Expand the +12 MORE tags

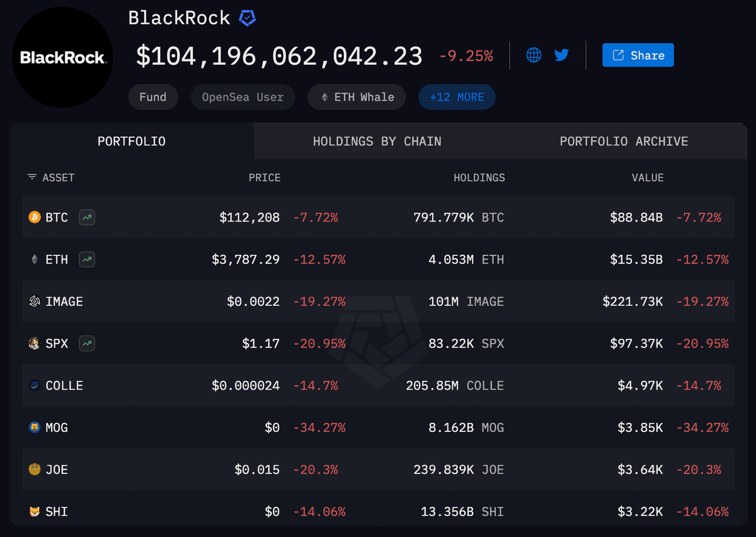(x=457, y=98)
